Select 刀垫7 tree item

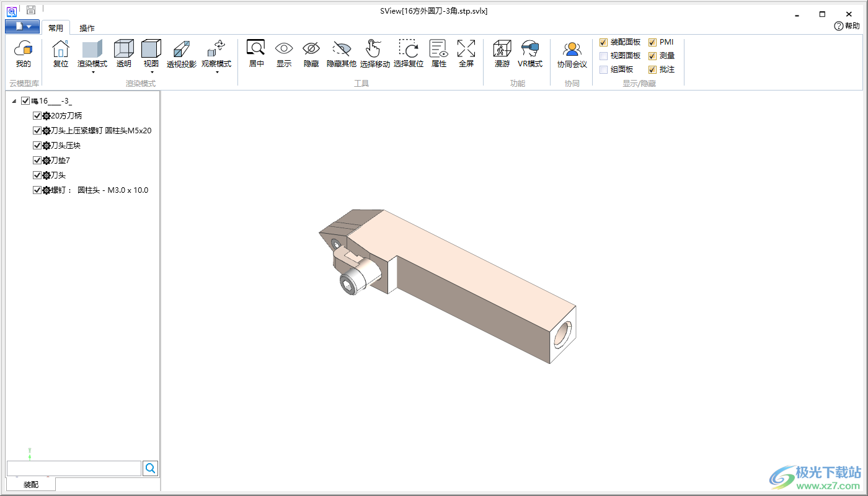tap(60, 160)
